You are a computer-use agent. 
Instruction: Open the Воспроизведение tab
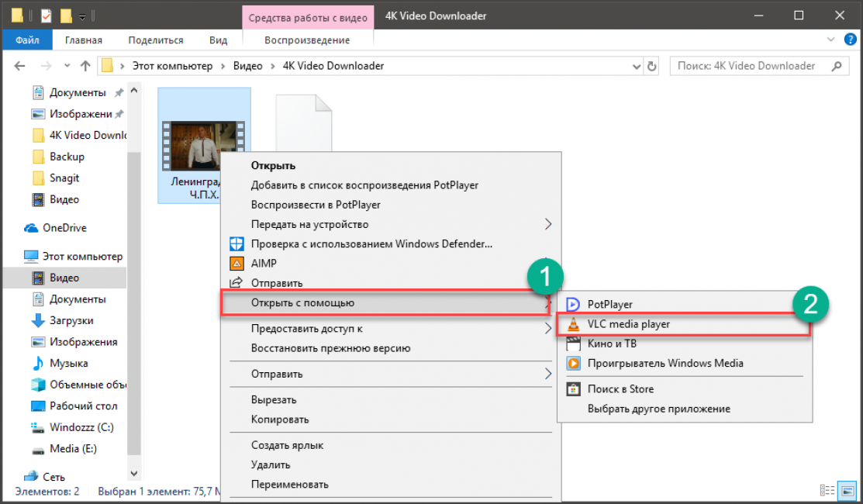[x=307, y=40]
